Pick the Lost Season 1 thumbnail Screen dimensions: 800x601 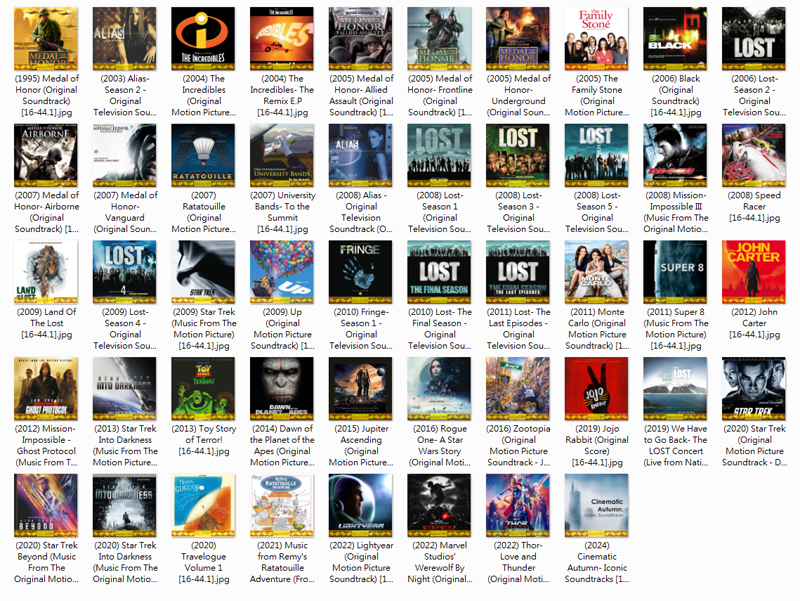pyautogui.click(x=439, y=156)
